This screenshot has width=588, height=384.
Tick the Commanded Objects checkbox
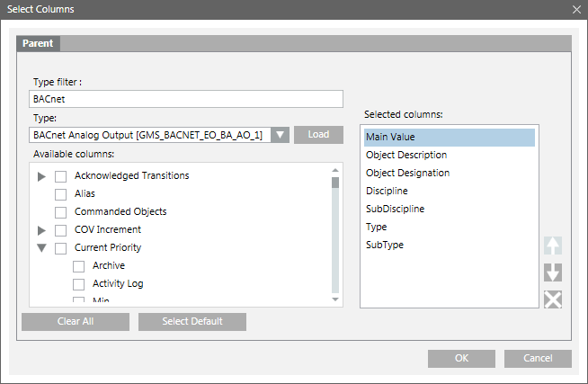[61, 212]
